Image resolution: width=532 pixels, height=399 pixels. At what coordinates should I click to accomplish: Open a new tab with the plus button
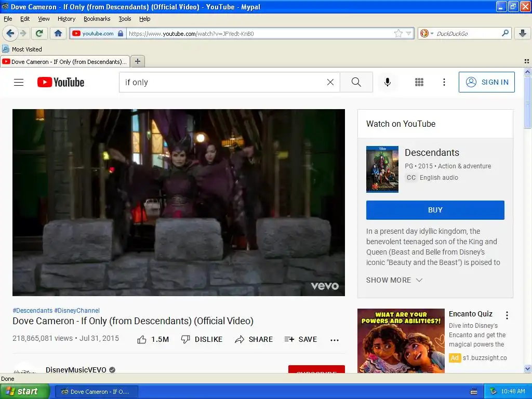[x=137, y=61]
